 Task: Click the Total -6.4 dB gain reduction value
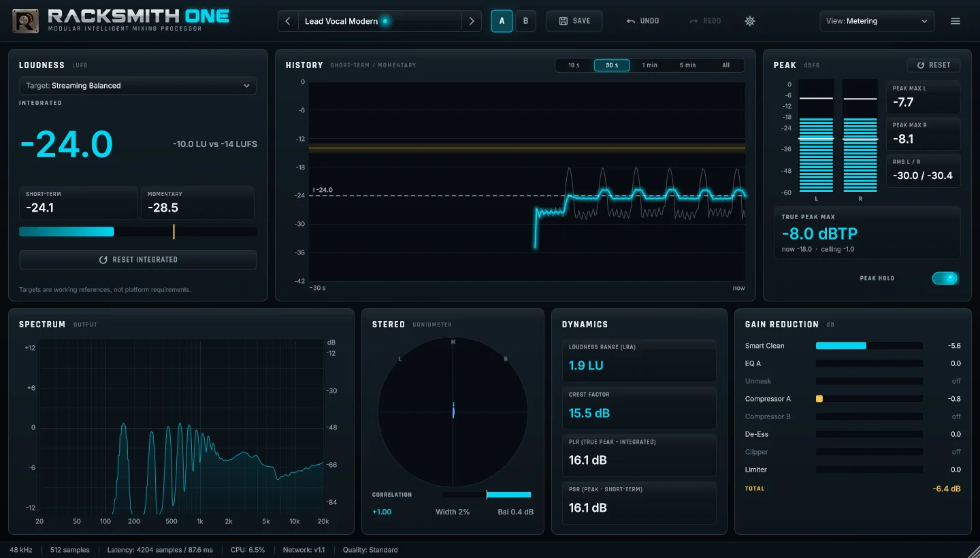947,489
